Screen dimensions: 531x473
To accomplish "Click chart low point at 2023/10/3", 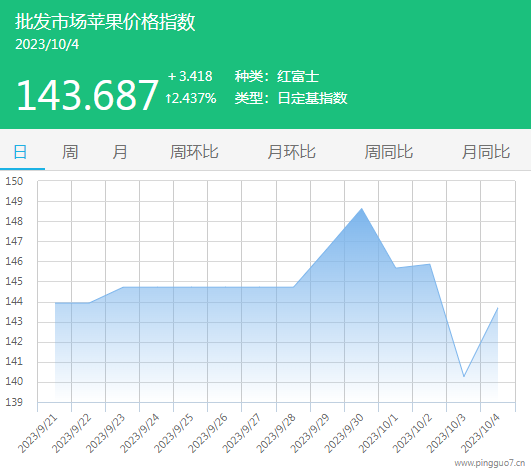I will (x=464, y=376).
